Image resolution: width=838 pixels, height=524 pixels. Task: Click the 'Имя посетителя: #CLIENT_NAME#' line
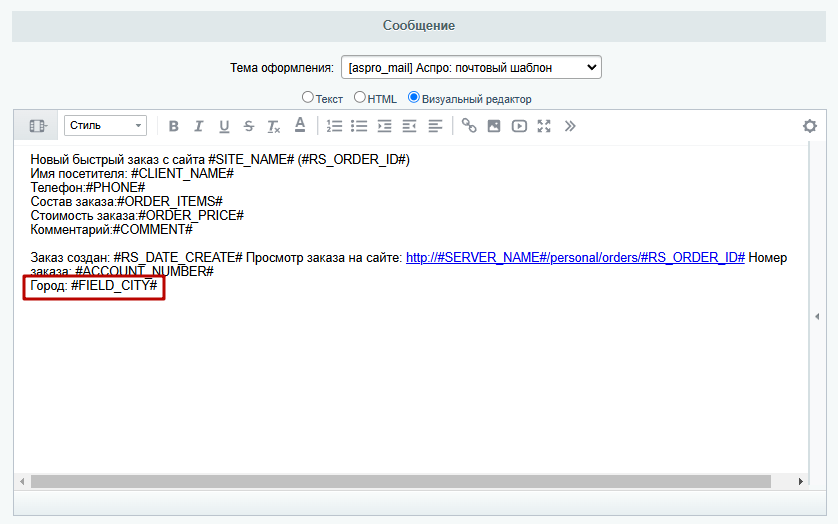pyautogui.click(x=132, y=174)
